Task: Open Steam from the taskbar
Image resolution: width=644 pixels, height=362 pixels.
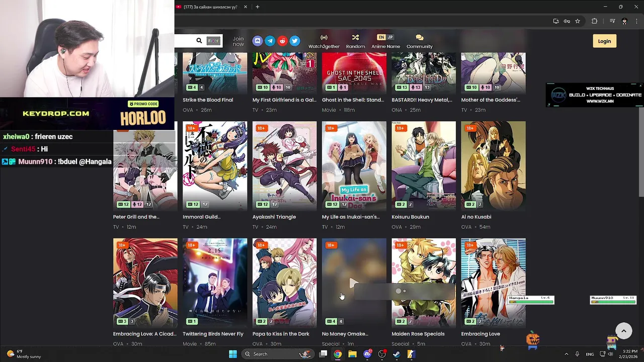Action: click(x=396, y=354)
